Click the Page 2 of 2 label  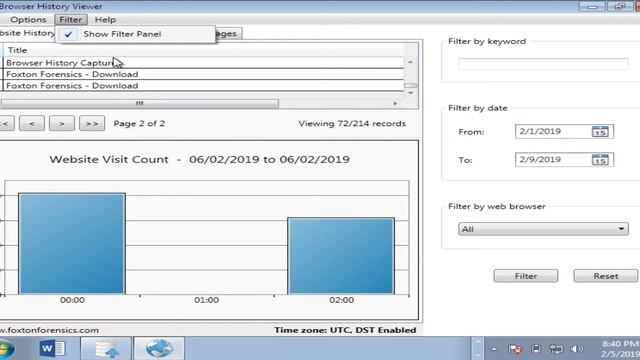[x=139, y=124]
